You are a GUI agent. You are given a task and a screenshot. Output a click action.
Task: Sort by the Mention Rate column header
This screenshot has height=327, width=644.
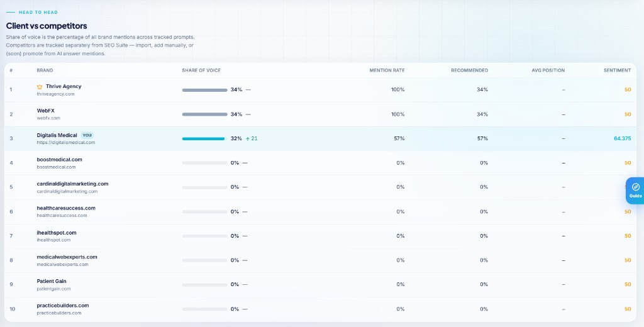[x=387, y=70]
